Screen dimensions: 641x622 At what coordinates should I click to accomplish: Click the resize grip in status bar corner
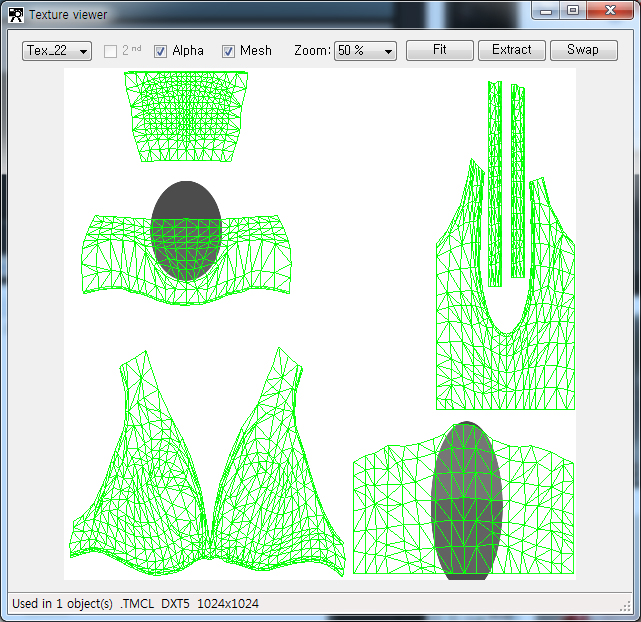click(625, 606)
